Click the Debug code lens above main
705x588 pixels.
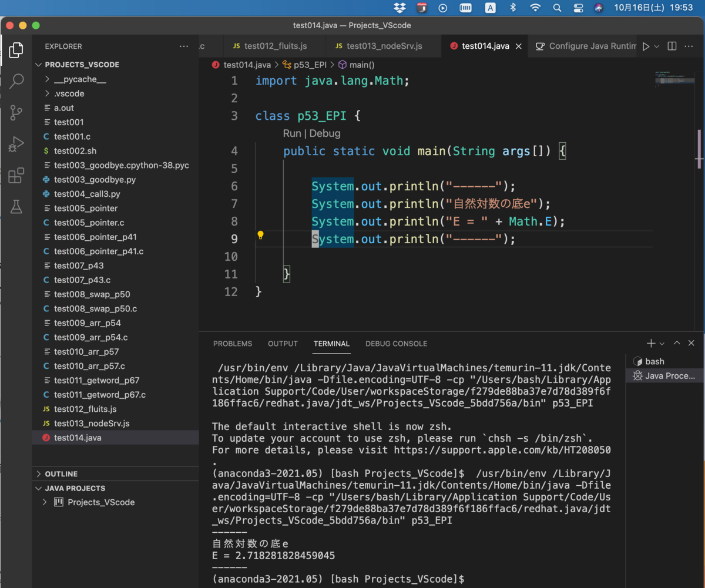click(325, 133)
